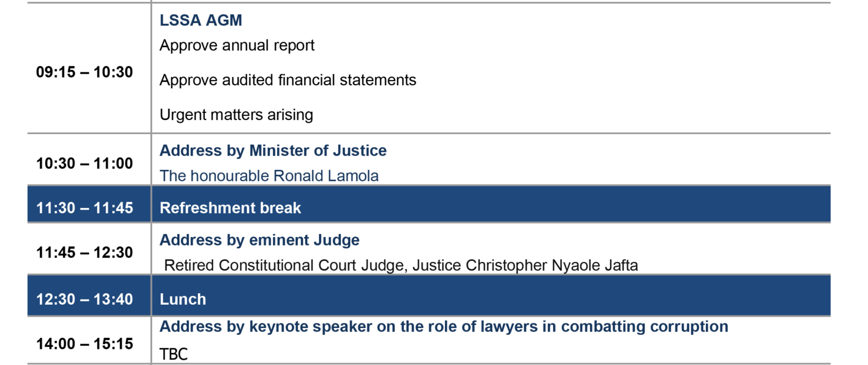Image resolution: width=868 pixels, height=365 pixels.
Task: Click the 11:45 – 12:30 time cell
Action: point(84,253)
